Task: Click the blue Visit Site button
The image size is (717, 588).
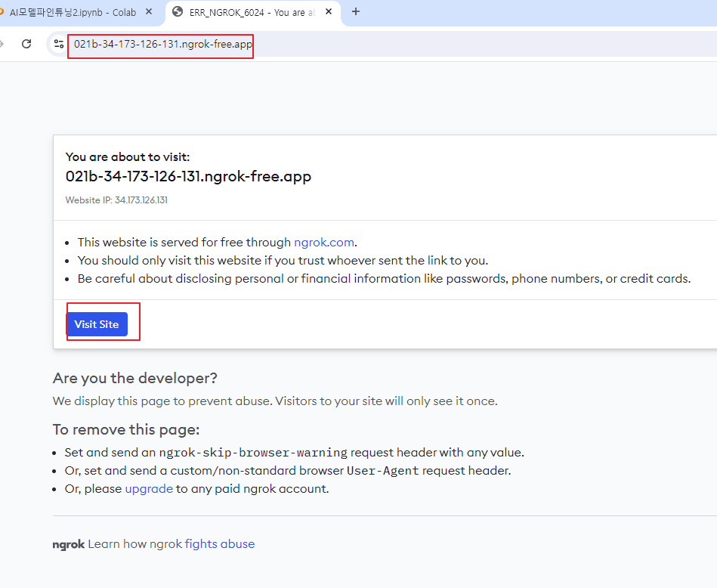Action: point(97,324)
